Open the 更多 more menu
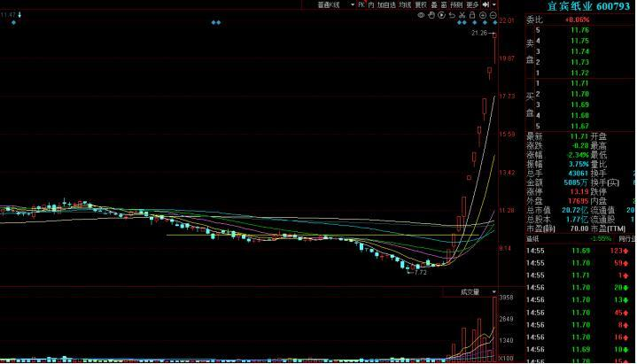The height and width of the screenshot is (364, 637). pos(471,4)
